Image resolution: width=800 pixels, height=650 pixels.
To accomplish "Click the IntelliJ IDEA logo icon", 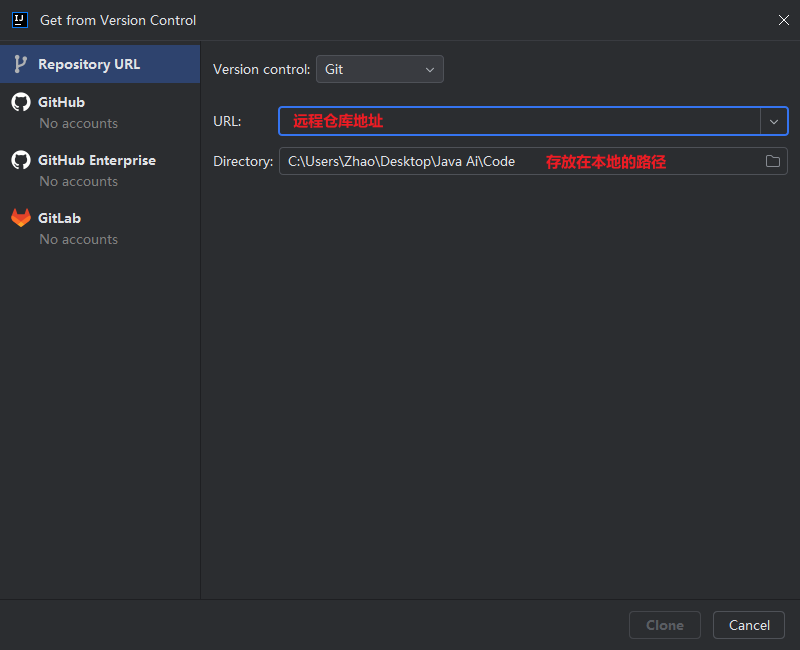I will click(20, 20).
